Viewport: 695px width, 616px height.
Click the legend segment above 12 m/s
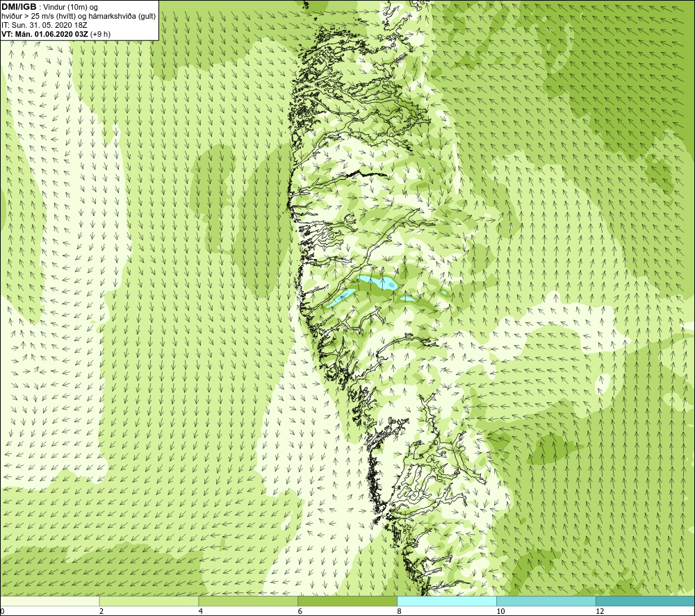point(646,601)
